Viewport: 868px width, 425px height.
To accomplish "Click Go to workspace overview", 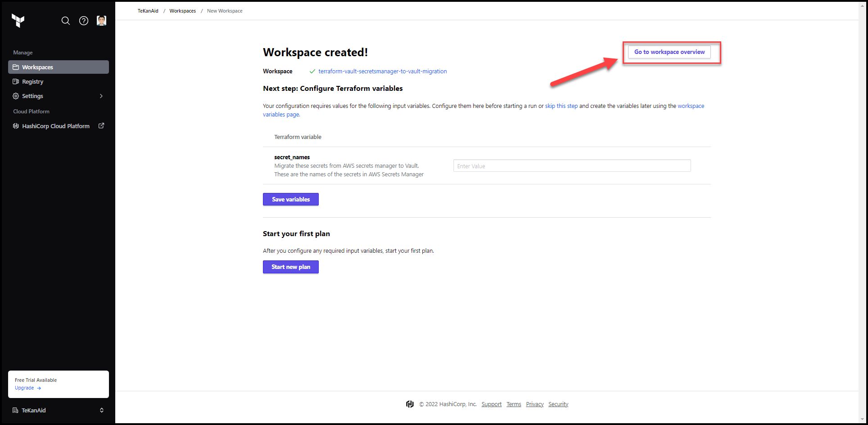I will pyautogui.click(x=669, y=52).
